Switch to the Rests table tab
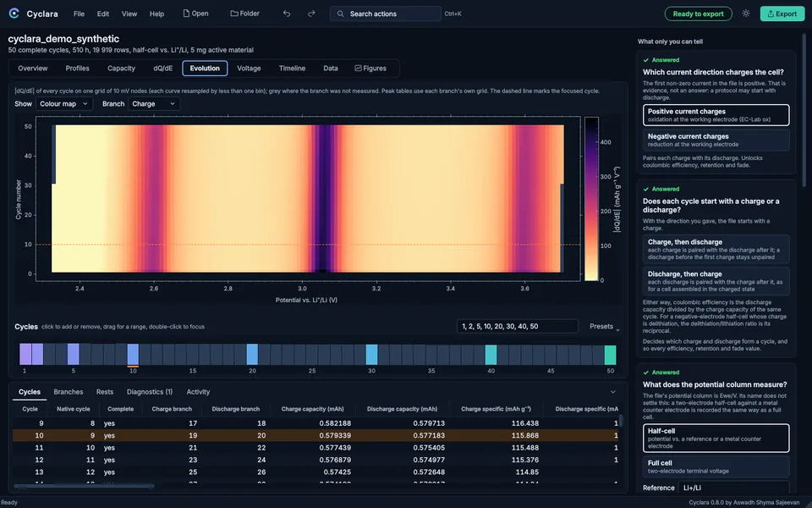 [105, 392]
